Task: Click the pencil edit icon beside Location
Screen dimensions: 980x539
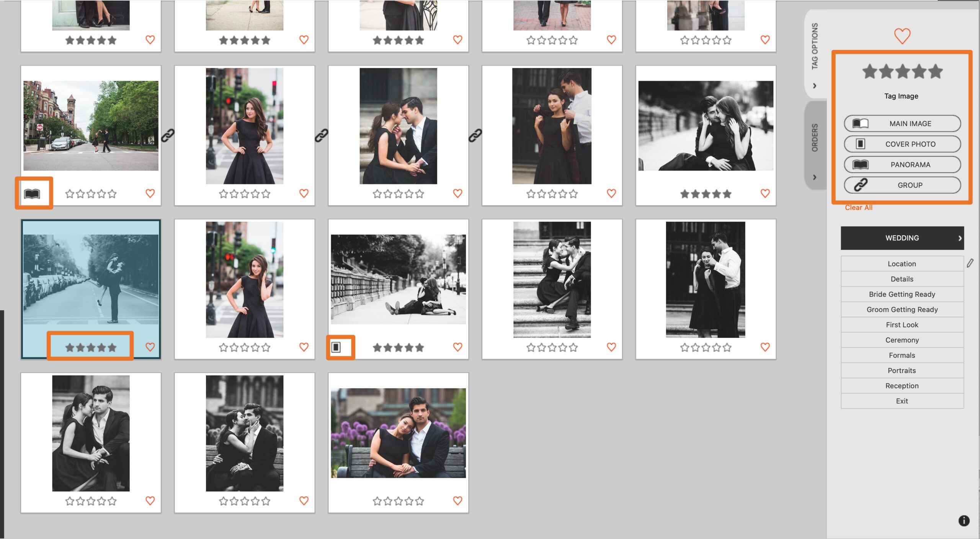Action: tap(970, 263)
